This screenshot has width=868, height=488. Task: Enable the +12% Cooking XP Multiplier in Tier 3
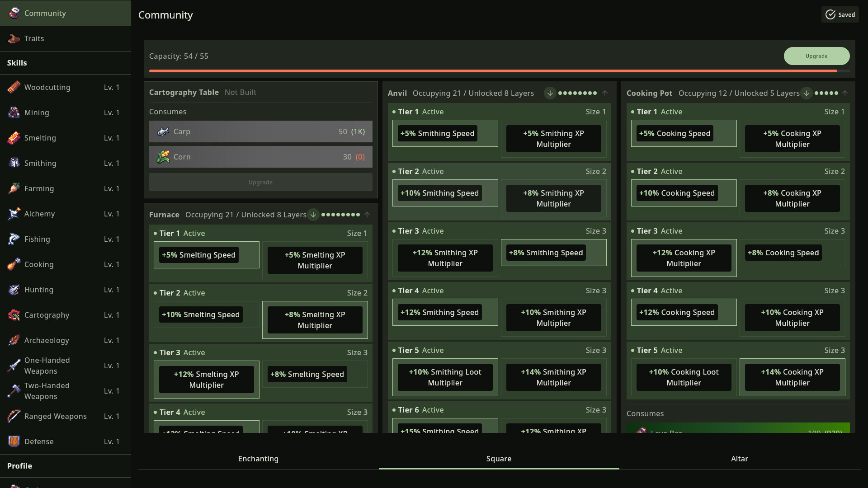[683, 258]
